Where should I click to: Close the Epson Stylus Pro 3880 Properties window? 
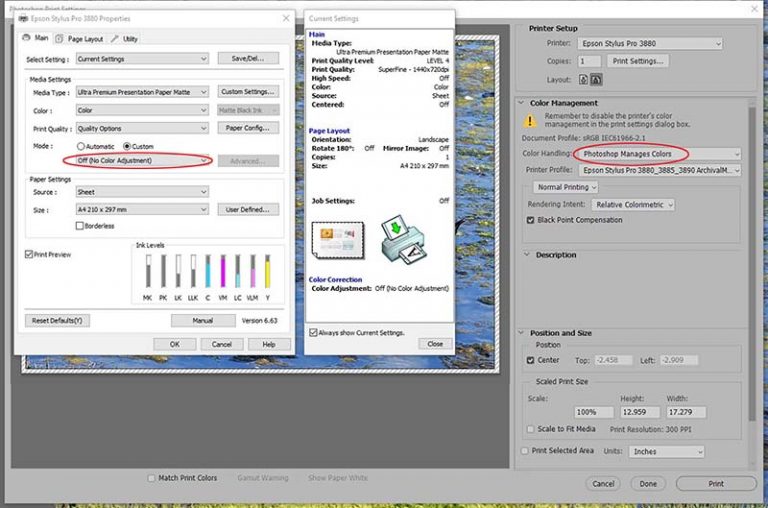(286, 18)
